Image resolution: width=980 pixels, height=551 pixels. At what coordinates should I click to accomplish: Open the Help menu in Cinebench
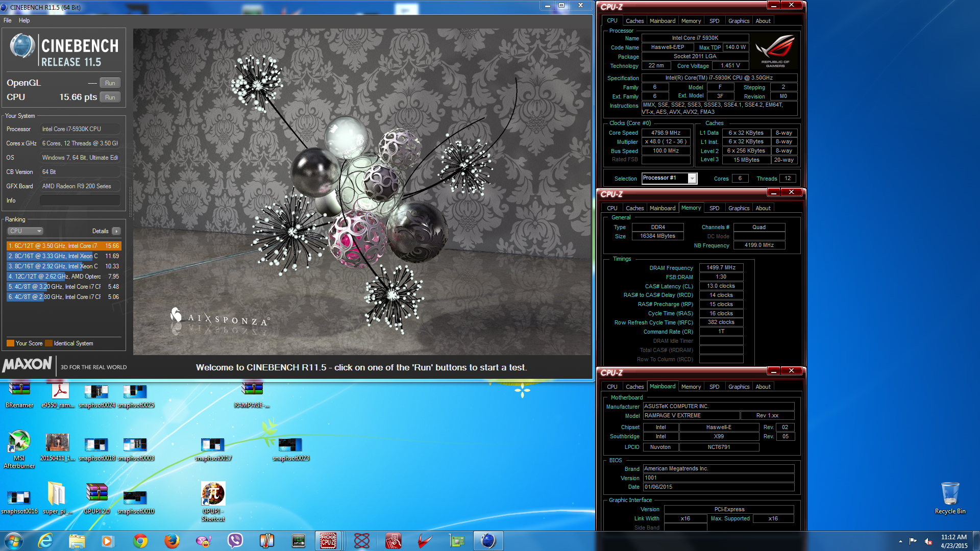tap(24, 20)
